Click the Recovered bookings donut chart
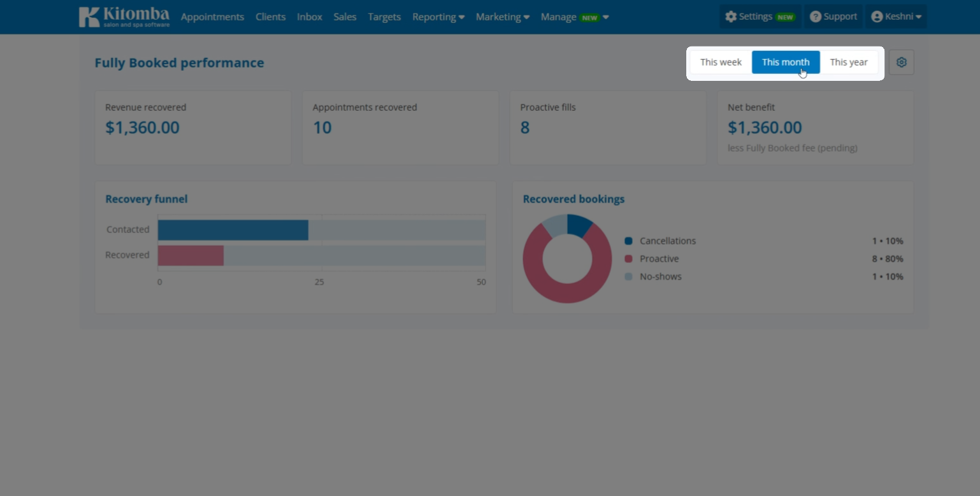Viewport: 980px width, 496px height. (567, 259)
